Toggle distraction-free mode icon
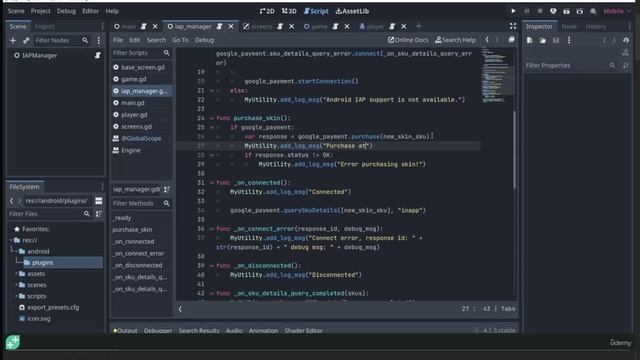The width and height of the screenshot is (640, 360). point(513,27)
